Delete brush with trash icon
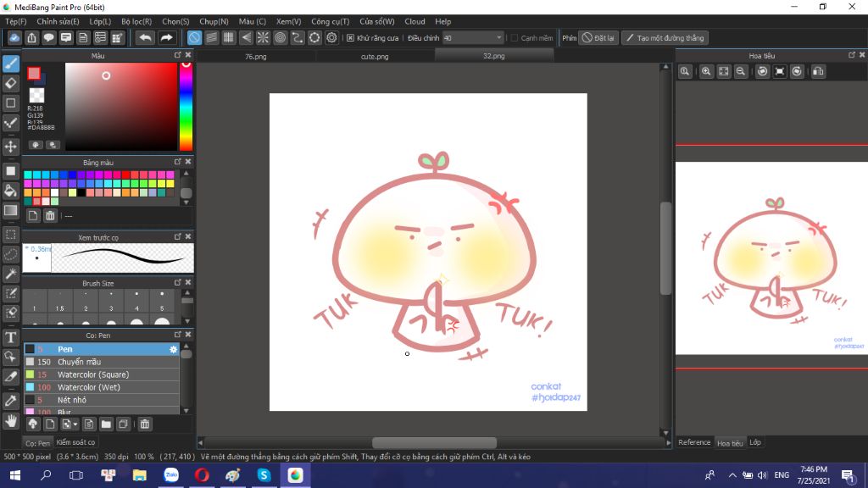Image resolution: width=868 pixels, height=488 pixels. [x=144, y=424]
